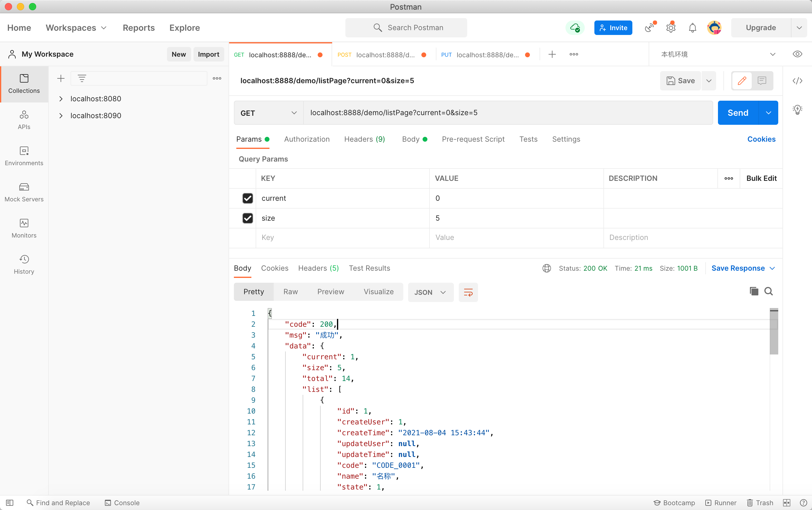Uncheck the current query param checkbox
812x510 pixels.
coord(247,198)
